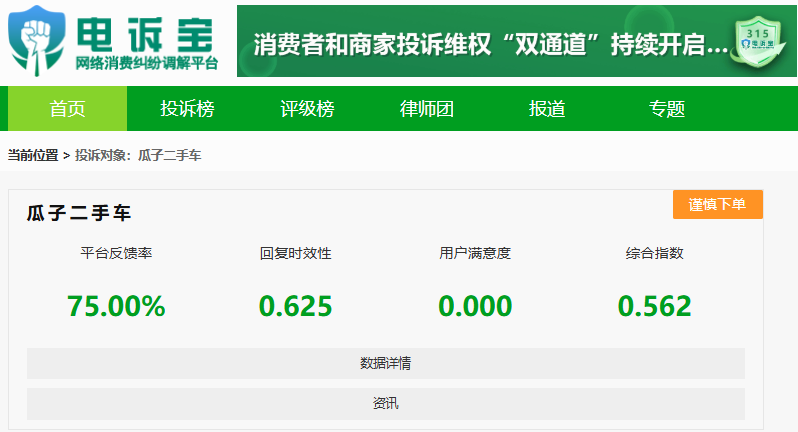Click the 0.562 composite index value
798x432 pixels.
654,306
